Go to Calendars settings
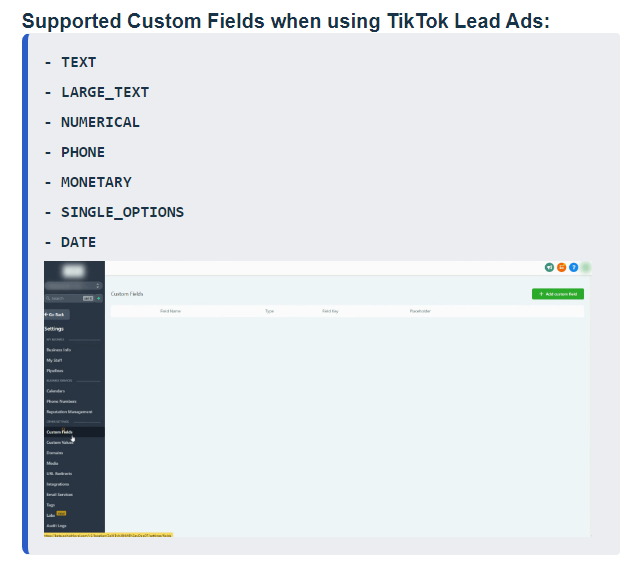 tap(56, 391)
